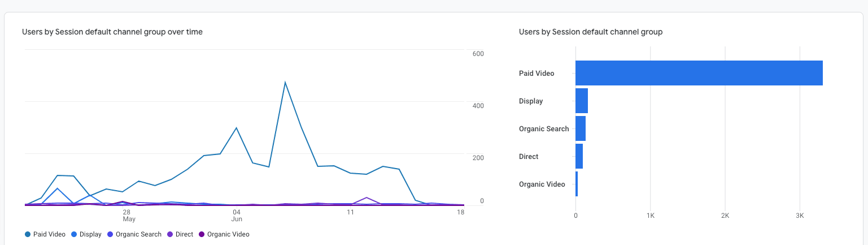The height and width of the screenshot is (245, 868).
Task: Toggle the Organic Video legend dot
Action: pyautogui.click(x=202, y=234)
